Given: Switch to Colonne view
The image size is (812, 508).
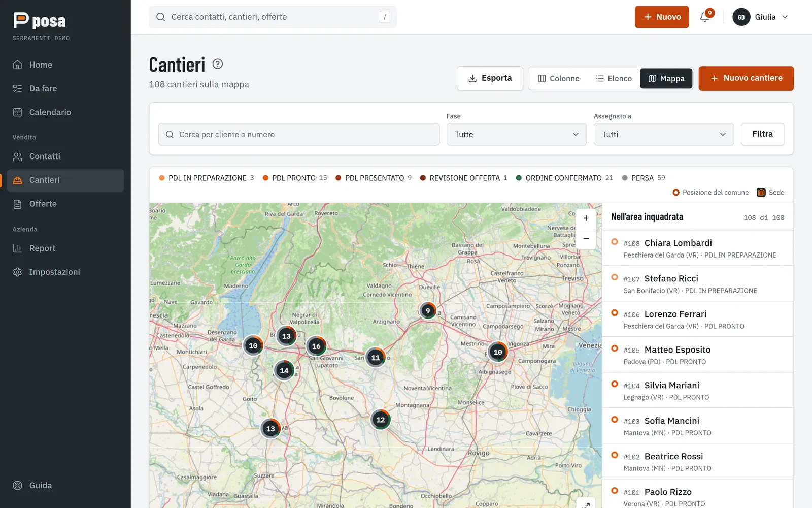Looking at the screenshot, I should coord(559,78).
